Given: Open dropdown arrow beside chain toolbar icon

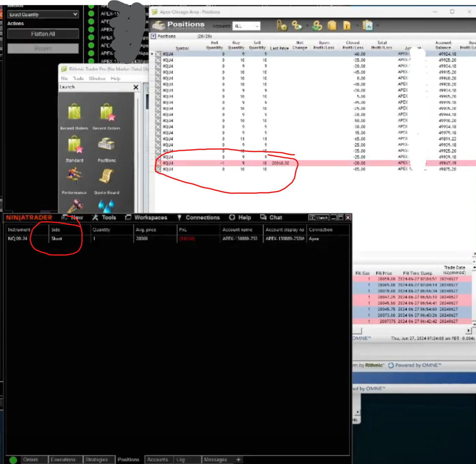Looking at the screenshot, I should 307,26.
